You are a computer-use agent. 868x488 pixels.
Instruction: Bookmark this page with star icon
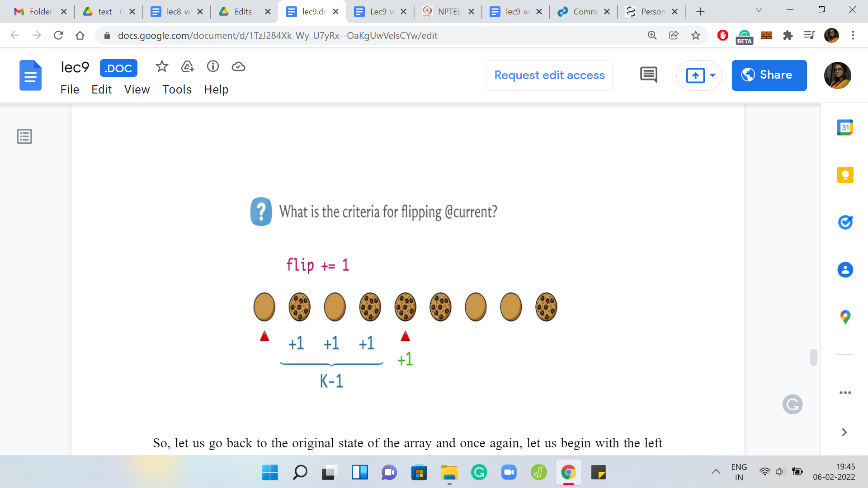tap(696, 35)
